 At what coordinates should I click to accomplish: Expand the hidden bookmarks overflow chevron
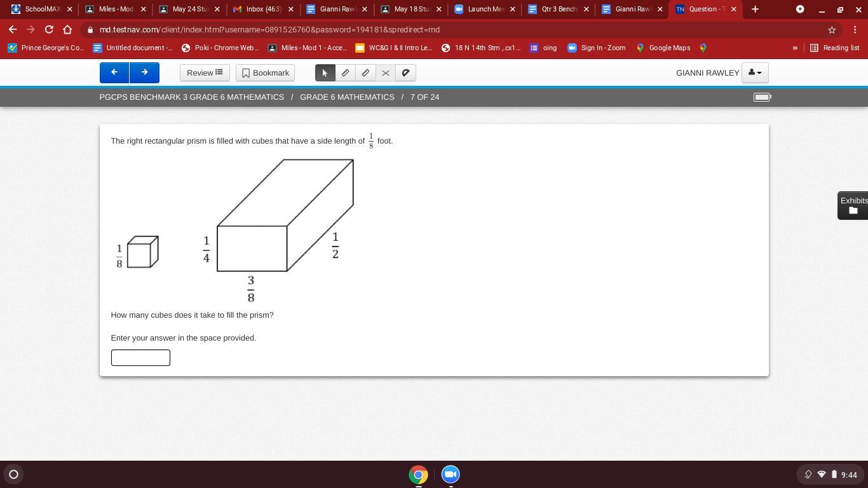pyautogui.click(x=794, y=48)
